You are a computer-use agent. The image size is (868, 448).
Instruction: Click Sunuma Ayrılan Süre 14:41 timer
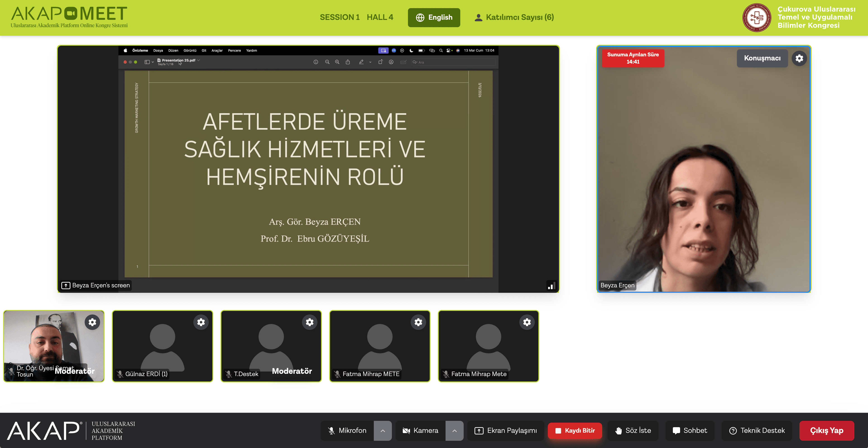coord(633,58)
